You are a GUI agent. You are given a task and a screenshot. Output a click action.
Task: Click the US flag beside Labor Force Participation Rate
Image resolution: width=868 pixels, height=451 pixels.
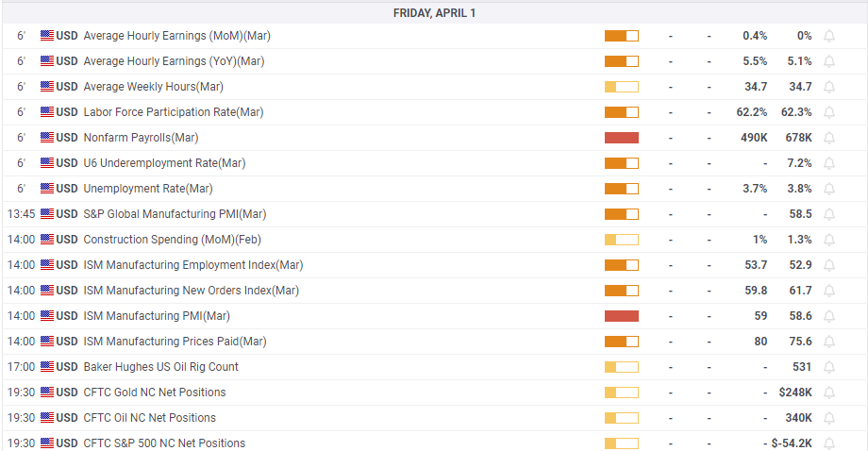pos(47,112)
